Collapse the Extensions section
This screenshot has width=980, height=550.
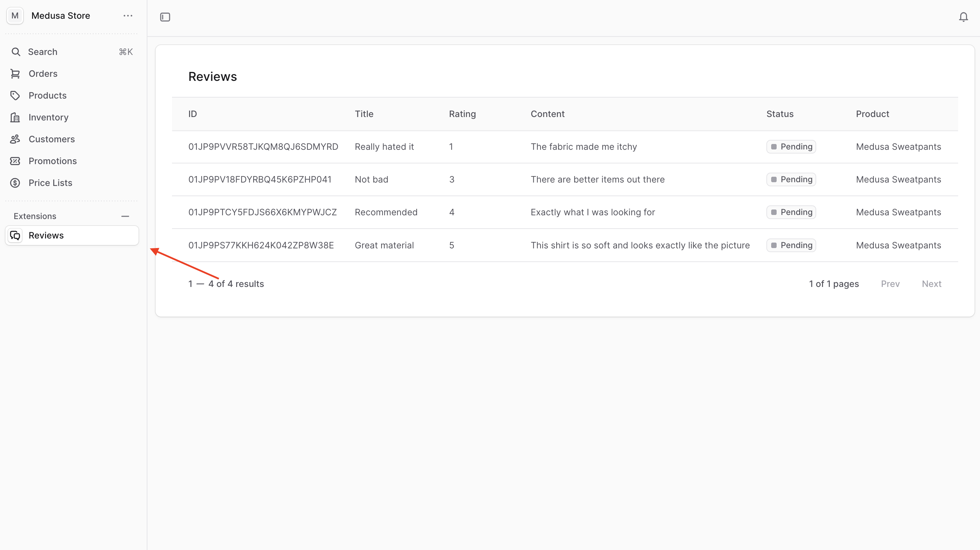tap(126, 216)
